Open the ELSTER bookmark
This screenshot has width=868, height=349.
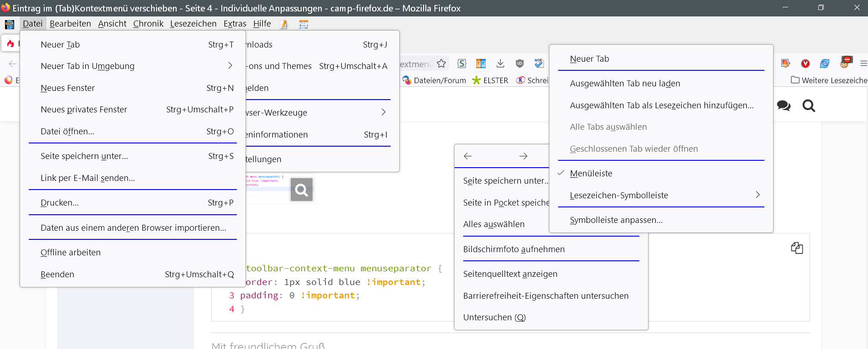pos(490,80)
